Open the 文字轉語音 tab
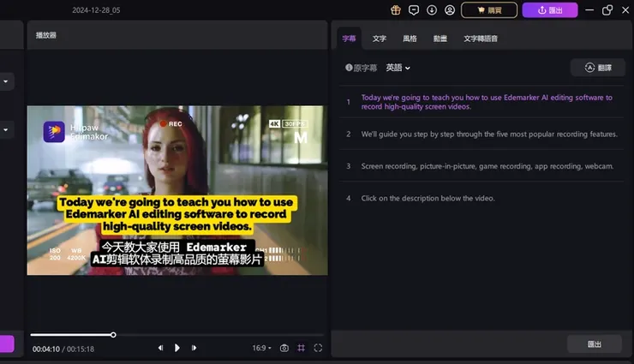The height and width of the screenshot is (364, 634). 481,39
